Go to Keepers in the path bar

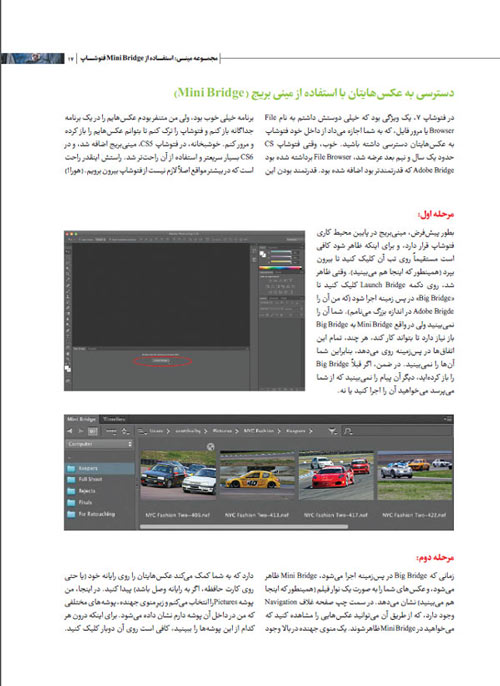(x=296, y=431)
